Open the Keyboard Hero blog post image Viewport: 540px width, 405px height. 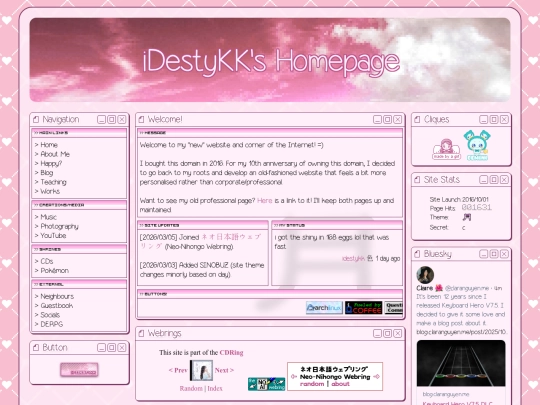tap(461, 363)
